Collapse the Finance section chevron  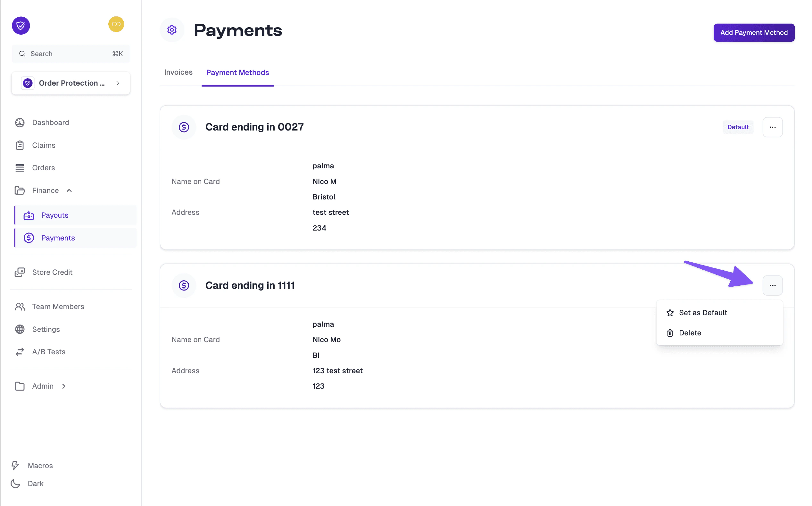pos(69,190)
